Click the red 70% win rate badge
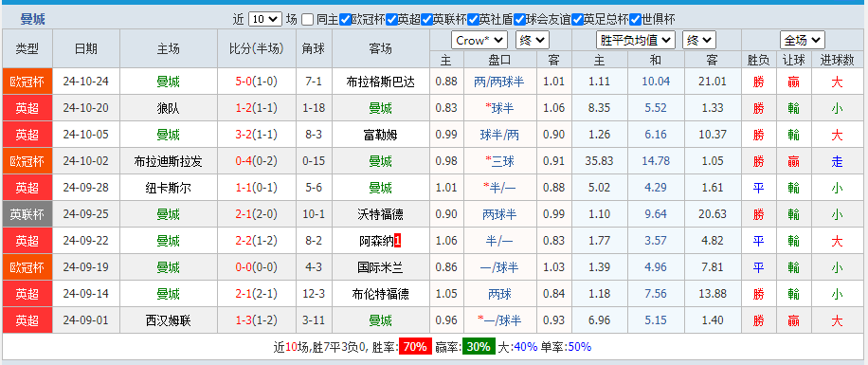This screenshot has width=868, height=365. [415, 347]
